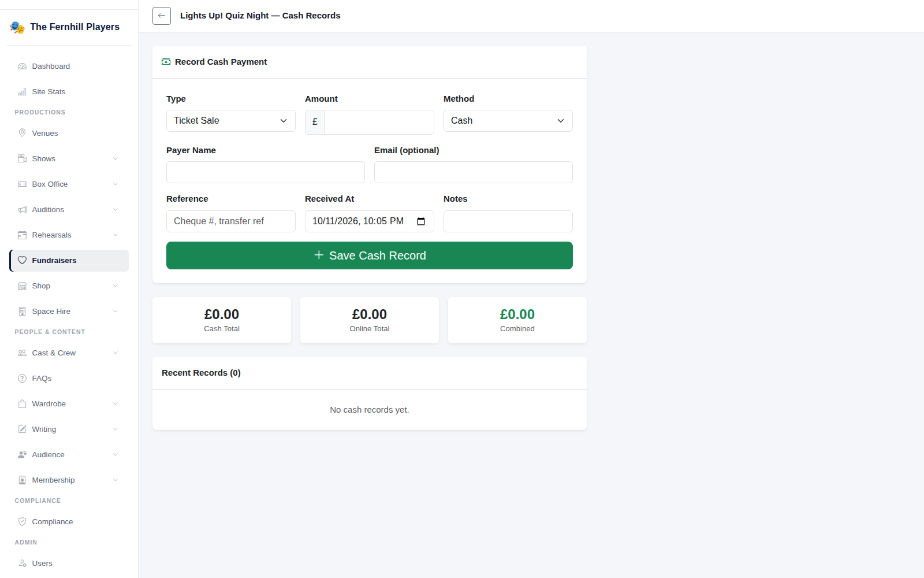Screen dimensions: 924x578
Task: Click the Email (optional) field
Action: pos(474,172)
